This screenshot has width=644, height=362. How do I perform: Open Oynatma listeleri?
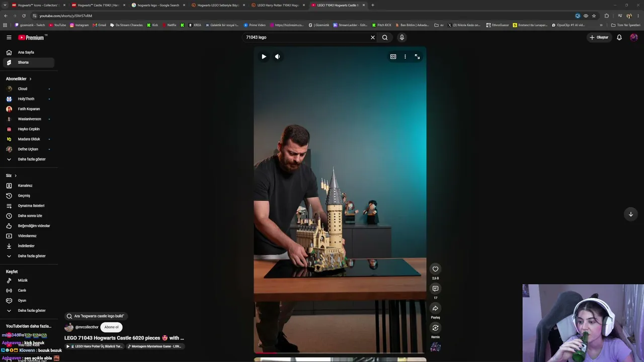(x=28, y=206)
